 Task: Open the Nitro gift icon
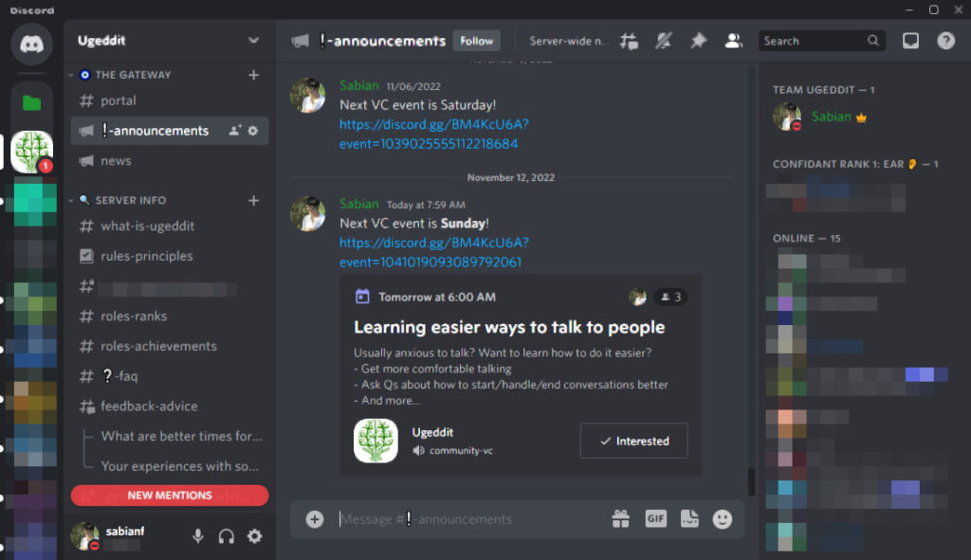(620, 519)
